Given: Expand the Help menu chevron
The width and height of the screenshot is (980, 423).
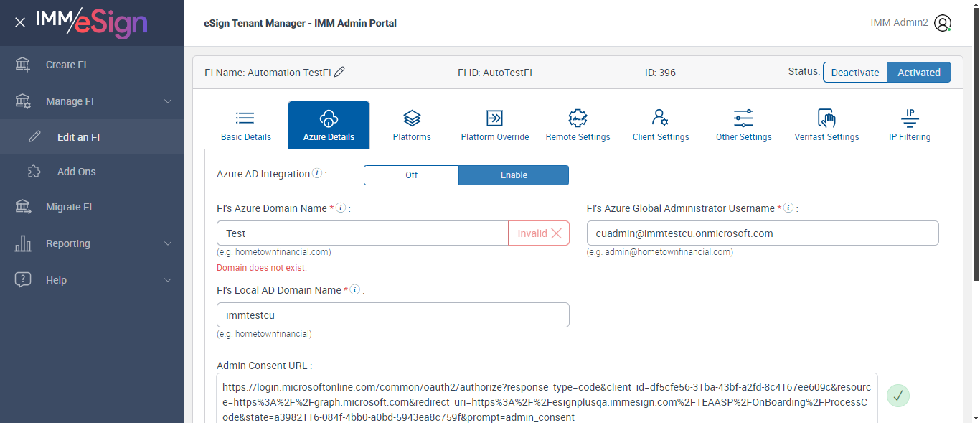Looking at the screenshot, I should click(168, 280).
